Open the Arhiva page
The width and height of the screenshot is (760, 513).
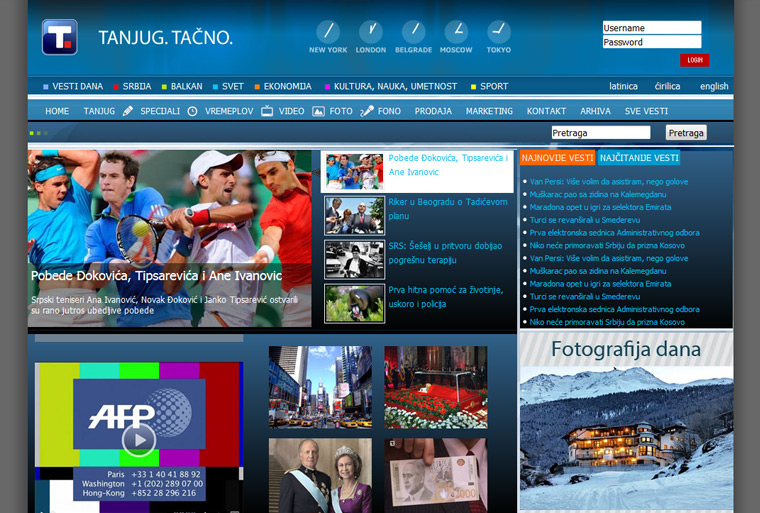click(x=595, y=111)
